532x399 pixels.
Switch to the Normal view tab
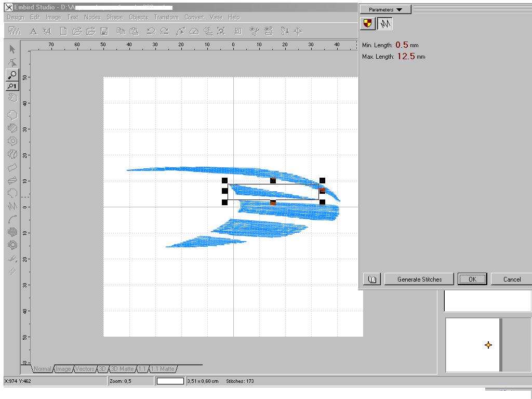42,369
